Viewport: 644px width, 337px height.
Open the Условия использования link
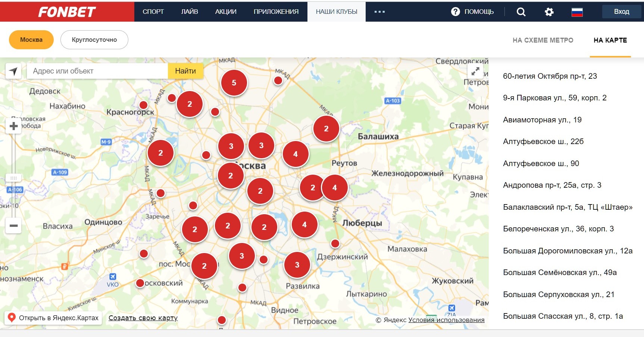point(446,320)
